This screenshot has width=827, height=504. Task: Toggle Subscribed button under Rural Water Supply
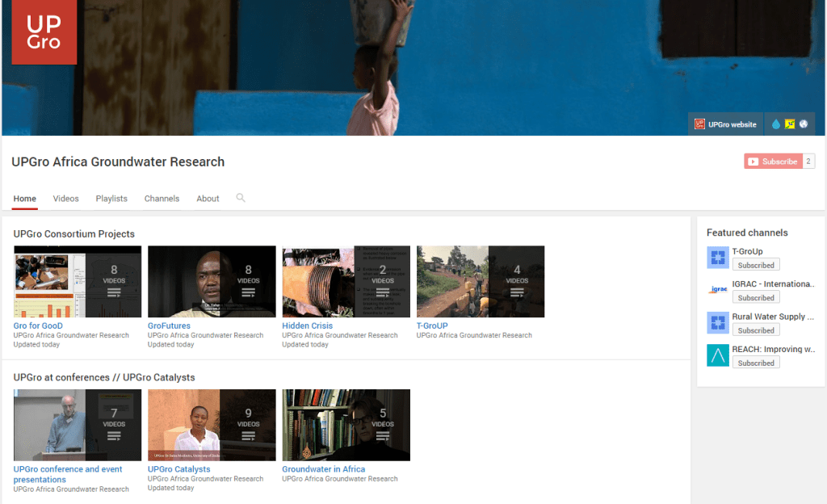tap(756, 330)
